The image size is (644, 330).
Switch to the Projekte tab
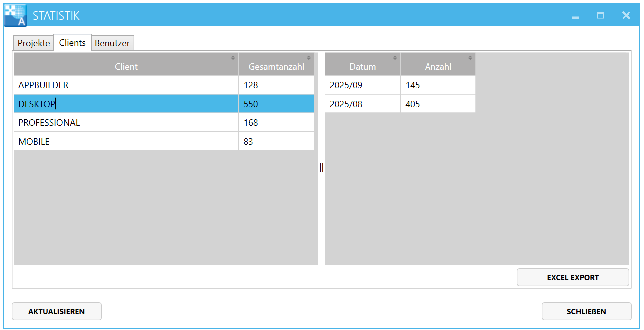[34, 43]
